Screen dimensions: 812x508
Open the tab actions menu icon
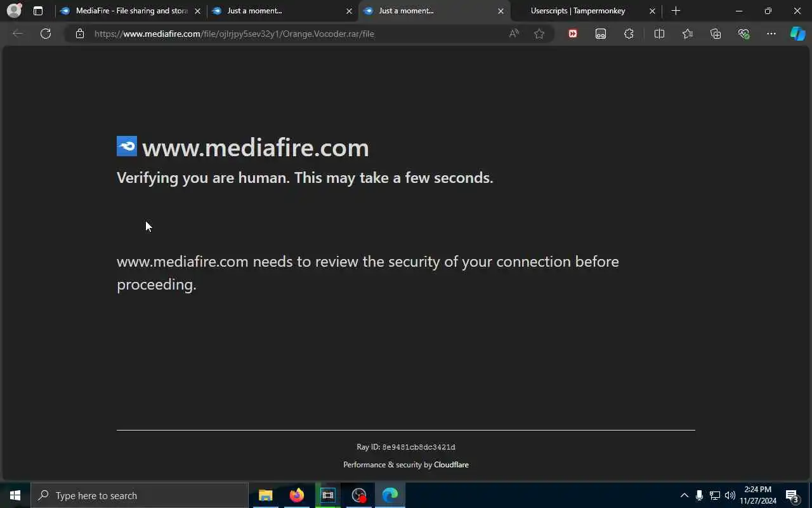[38, 11]
